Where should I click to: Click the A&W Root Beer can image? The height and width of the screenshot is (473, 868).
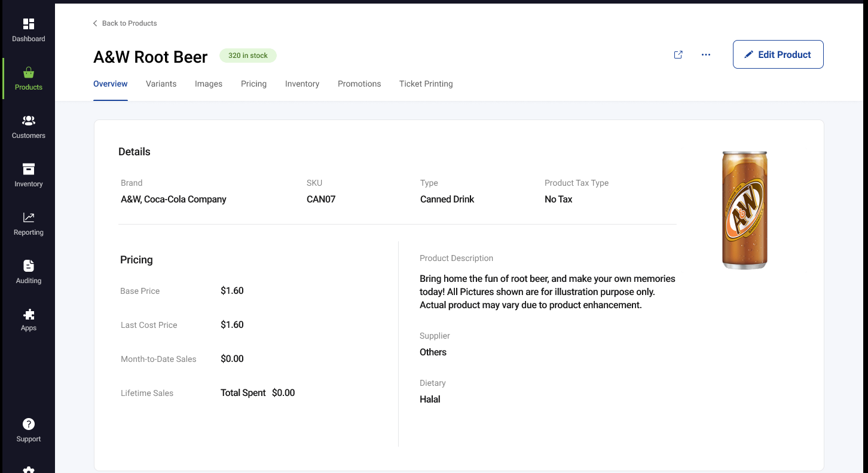(x=744, y=210)
